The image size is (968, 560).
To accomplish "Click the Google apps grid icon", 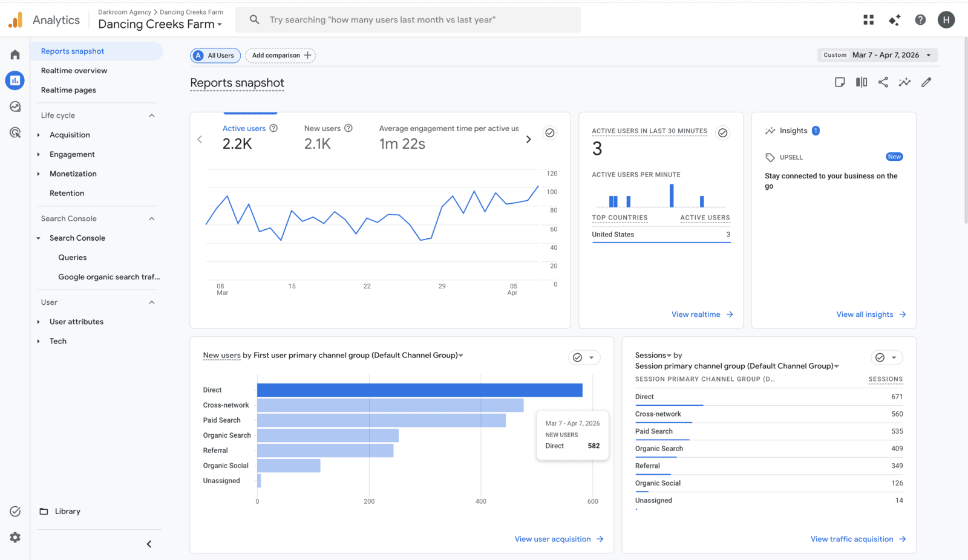I will click(868, 20).
